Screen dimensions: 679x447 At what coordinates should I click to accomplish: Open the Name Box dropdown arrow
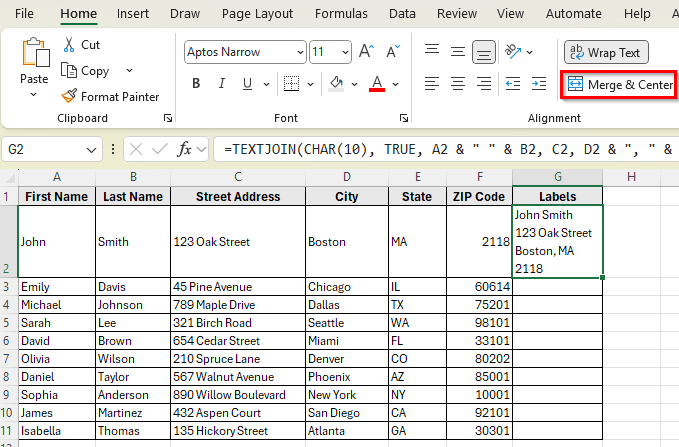tap(91, 149)
